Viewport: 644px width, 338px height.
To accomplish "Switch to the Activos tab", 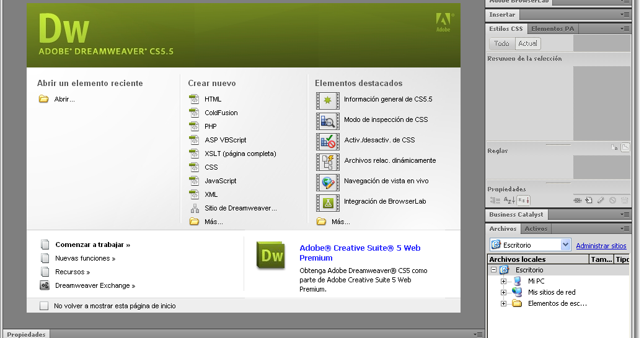I will tap(536, 228).
